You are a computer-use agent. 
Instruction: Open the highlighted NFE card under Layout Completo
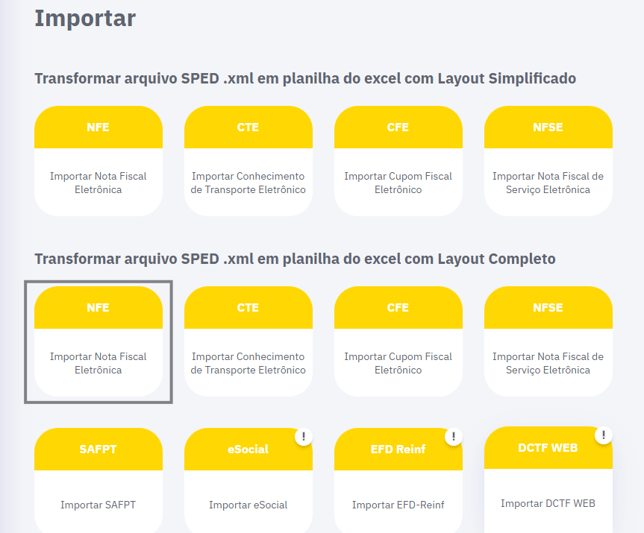tap(98, 342)
